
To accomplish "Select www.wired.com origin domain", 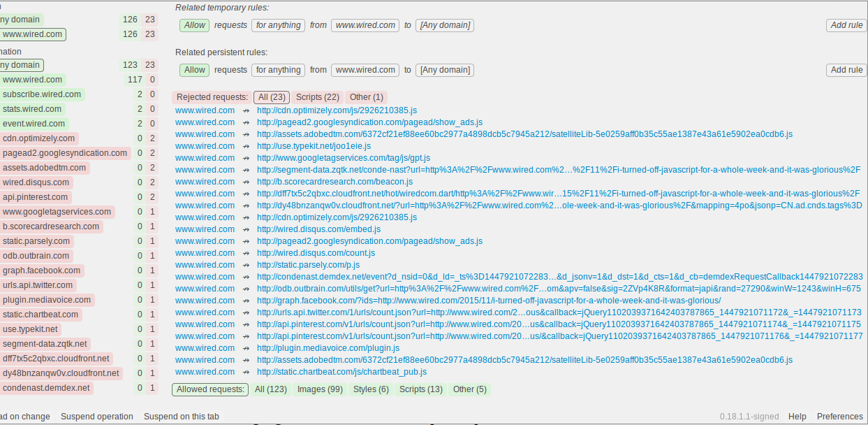I will pos(32,34).
